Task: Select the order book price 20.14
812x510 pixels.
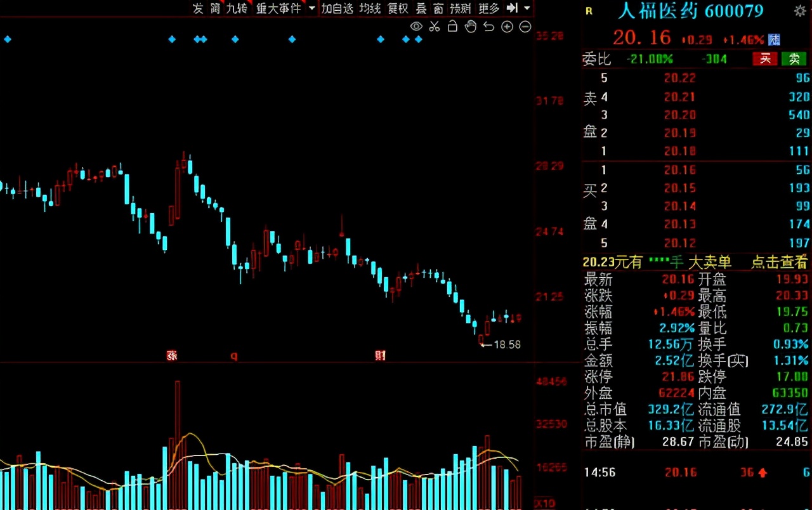Action: pos(680,206)
